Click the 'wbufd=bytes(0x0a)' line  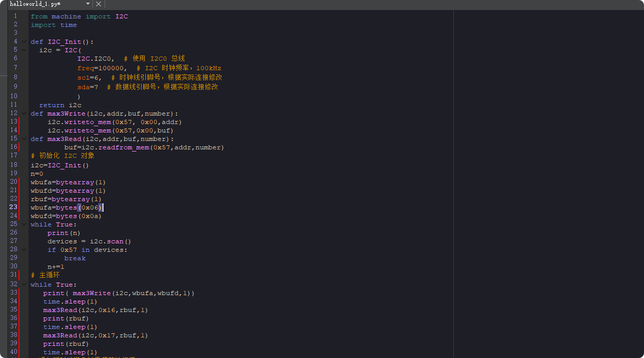click(x=66, y=216)
